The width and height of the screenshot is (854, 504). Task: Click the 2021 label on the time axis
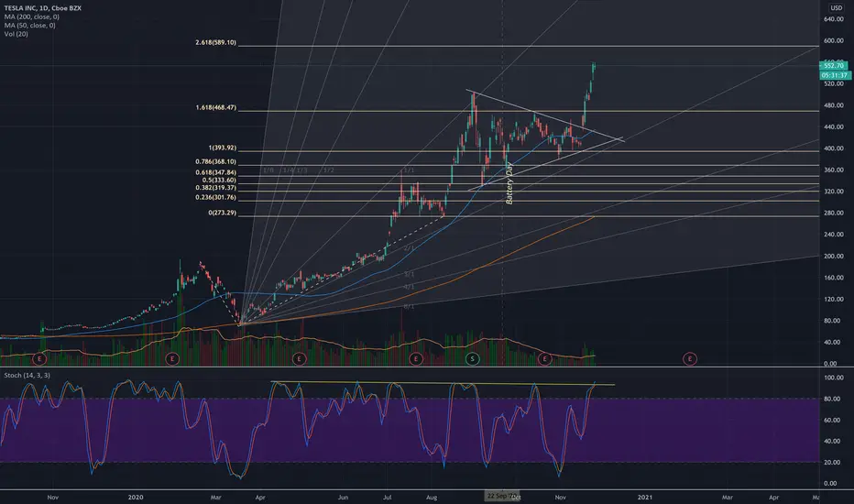[645, 498]
